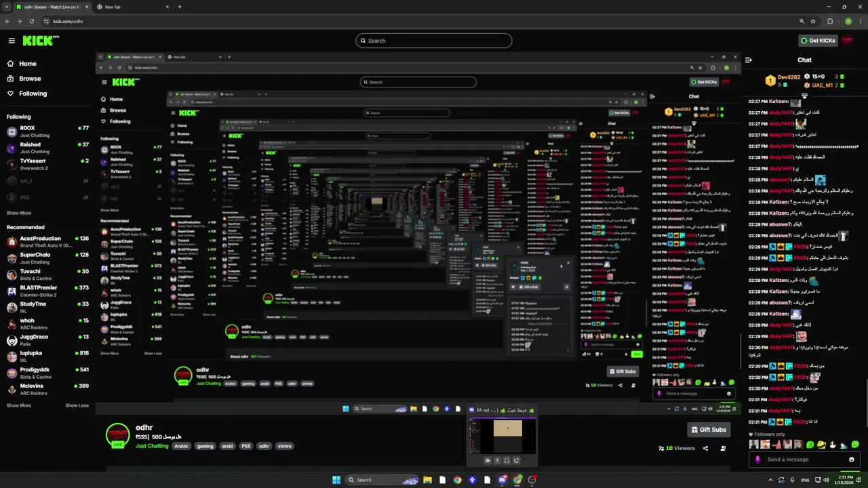
Task: Open the Just Chatting category link
Action: point(152,446)
